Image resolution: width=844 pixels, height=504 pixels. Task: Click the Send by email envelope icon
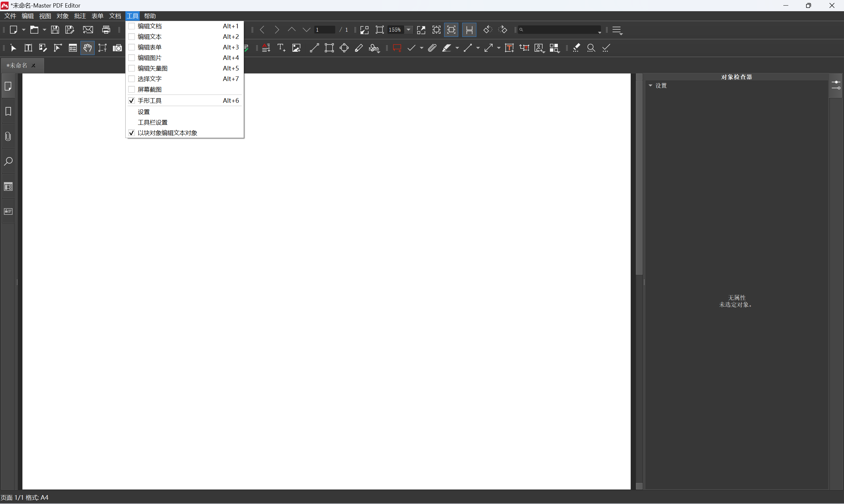click(x=88, y=30)
